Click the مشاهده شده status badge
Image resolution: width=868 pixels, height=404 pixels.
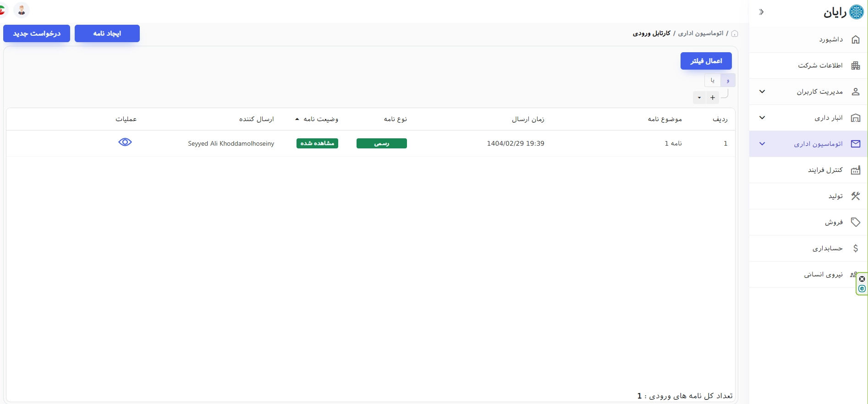tap(317, 143)
